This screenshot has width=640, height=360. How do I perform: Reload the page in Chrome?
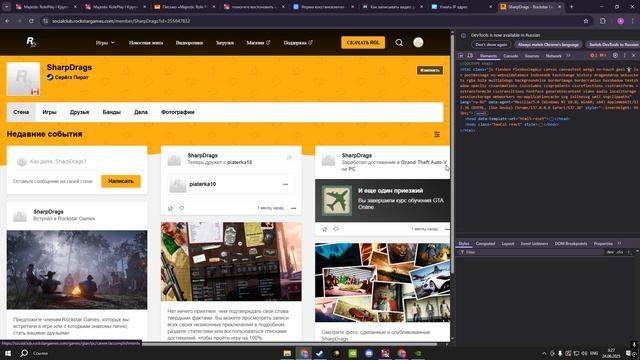point(31,21)
